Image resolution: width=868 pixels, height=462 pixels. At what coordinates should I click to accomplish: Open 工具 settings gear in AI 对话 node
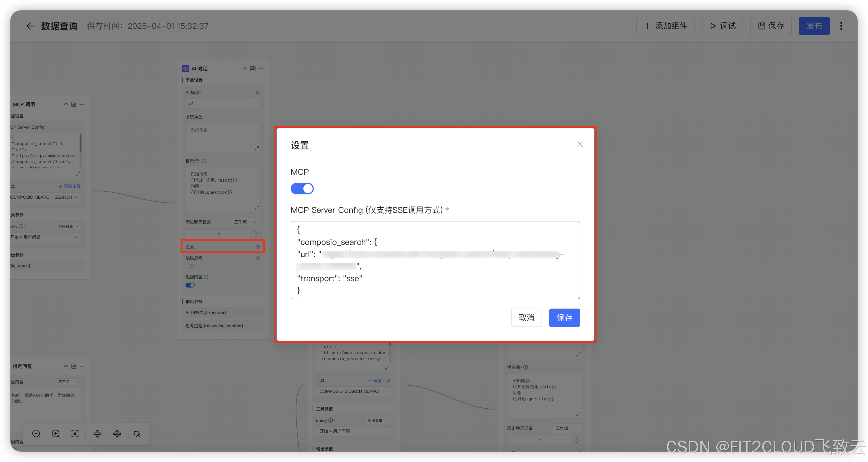[258, 247]
